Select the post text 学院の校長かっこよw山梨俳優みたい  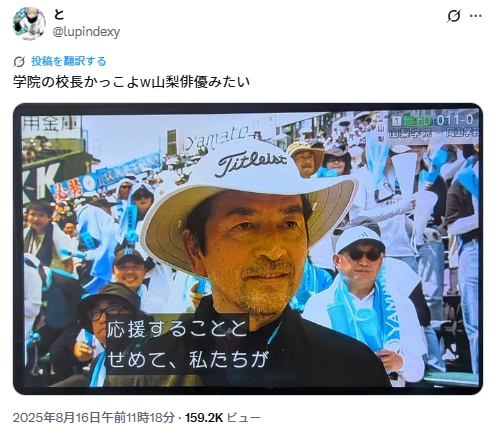[131, 82]
